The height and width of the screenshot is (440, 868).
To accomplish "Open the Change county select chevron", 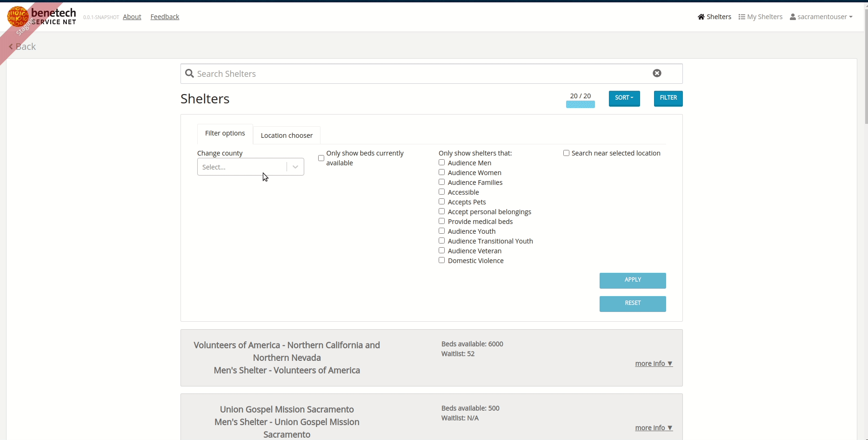I will pos(295,167).
